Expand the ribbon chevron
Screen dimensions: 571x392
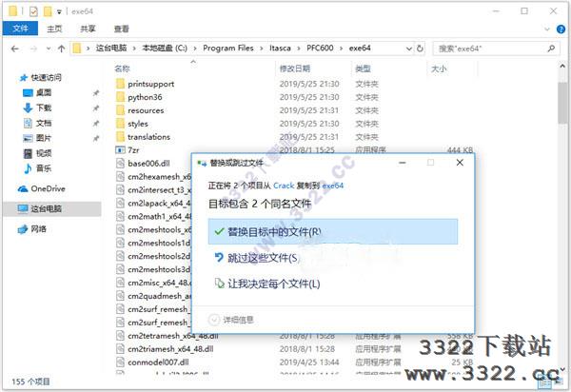547,29
